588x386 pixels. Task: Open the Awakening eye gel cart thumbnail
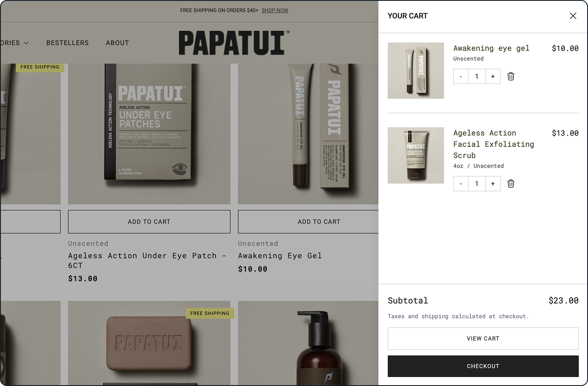coord(416,70)
